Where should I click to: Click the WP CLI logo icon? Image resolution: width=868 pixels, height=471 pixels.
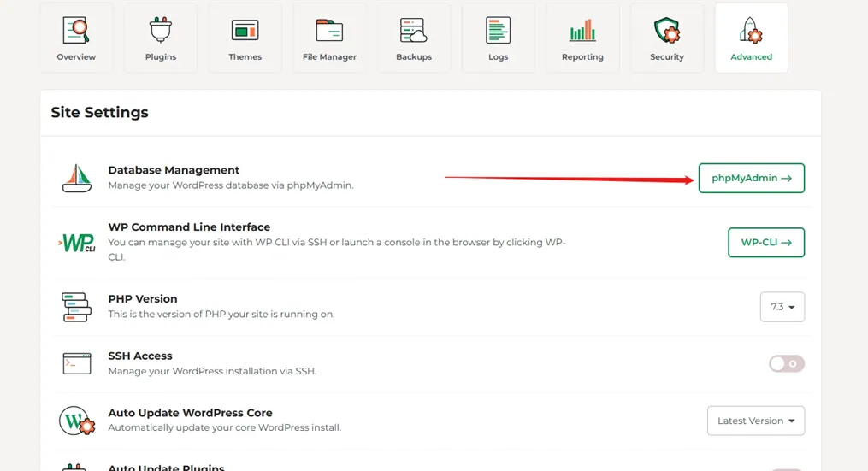[77, 243]
